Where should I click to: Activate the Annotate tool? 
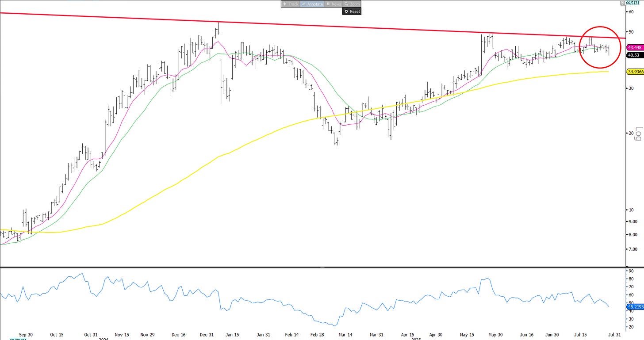(x=312, y=4)
